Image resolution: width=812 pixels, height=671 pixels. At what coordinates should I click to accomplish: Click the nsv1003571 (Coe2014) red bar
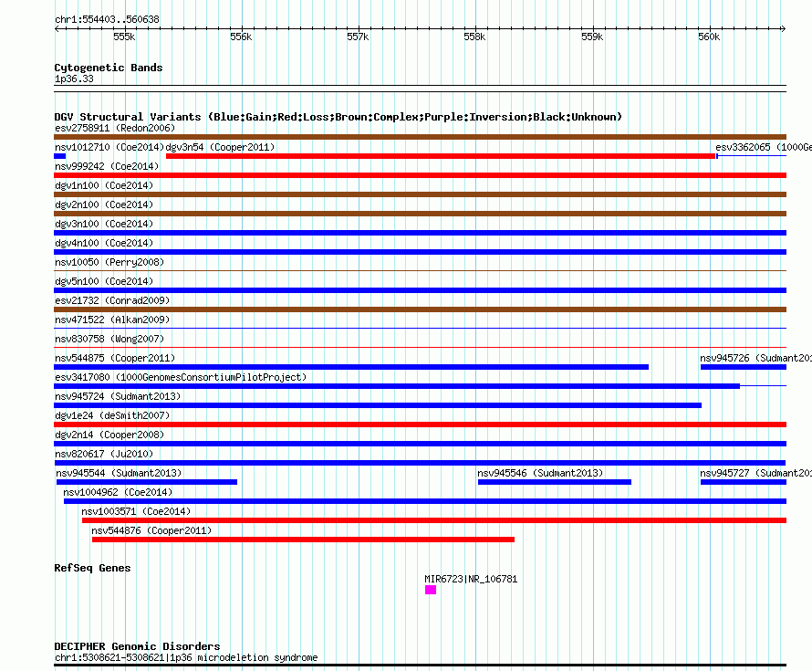click(434, 520)
